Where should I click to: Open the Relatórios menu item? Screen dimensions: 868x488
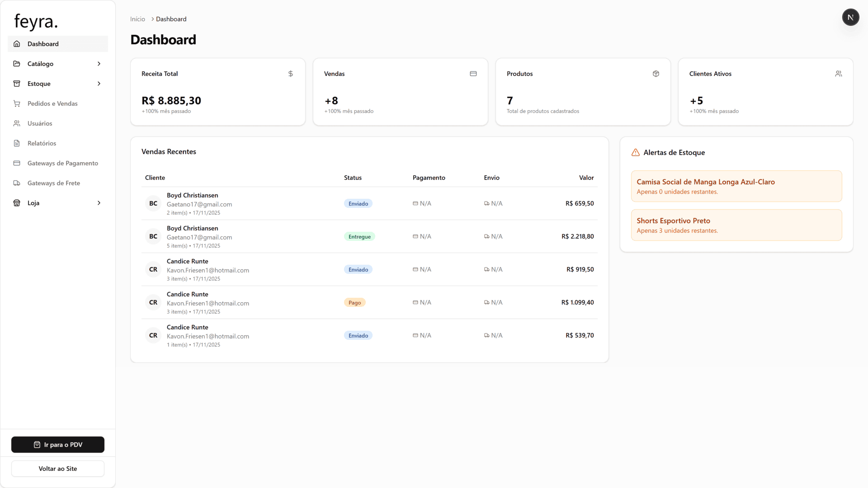tap(42, 143)
